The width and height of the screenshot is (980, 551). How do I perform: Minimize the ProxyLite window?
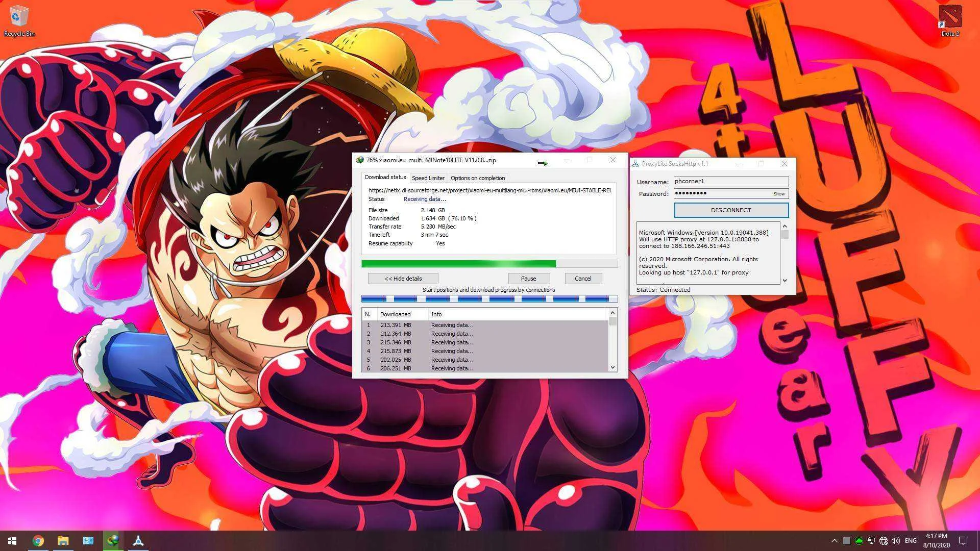click(x=738, y=164)
